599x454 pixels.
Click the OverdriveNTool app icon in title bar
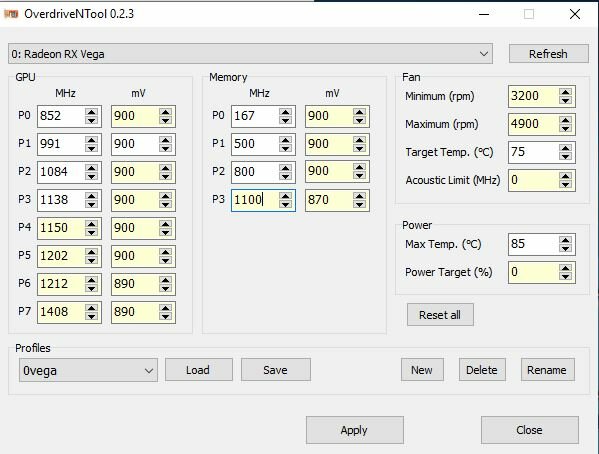point(11,14)
